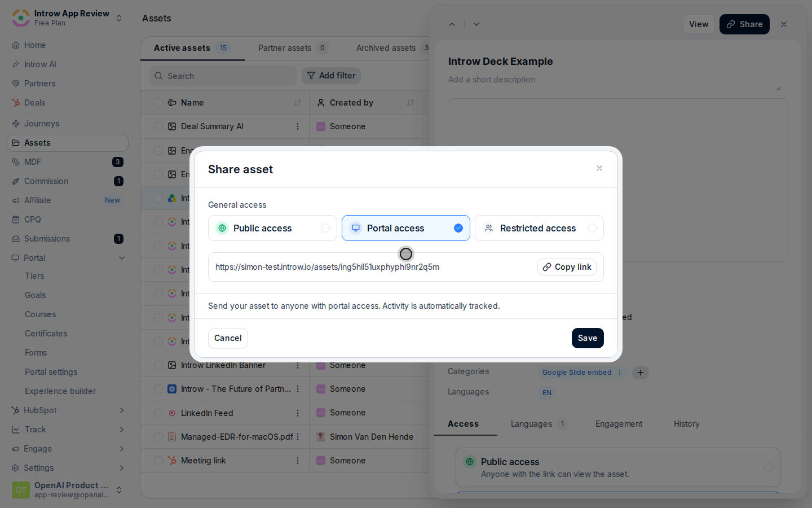Screen dimensions: 812x508
Task: Open the three-dot menu for Meeting link
Action: (298, 461)
